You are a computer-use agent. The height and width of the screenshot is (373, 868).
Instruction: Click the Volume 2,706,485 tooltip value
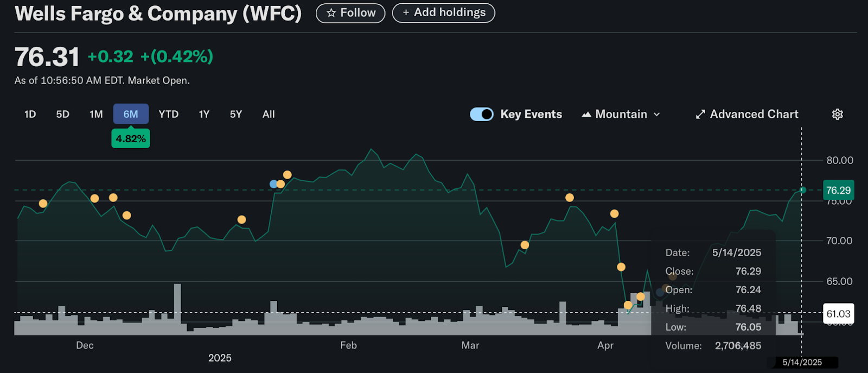(x=738, y=346)
